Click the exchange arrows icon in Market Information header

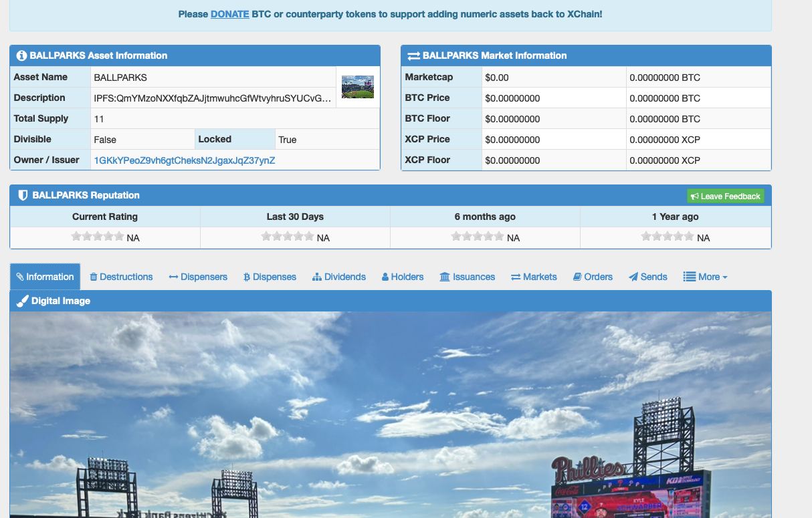[413, 56]
